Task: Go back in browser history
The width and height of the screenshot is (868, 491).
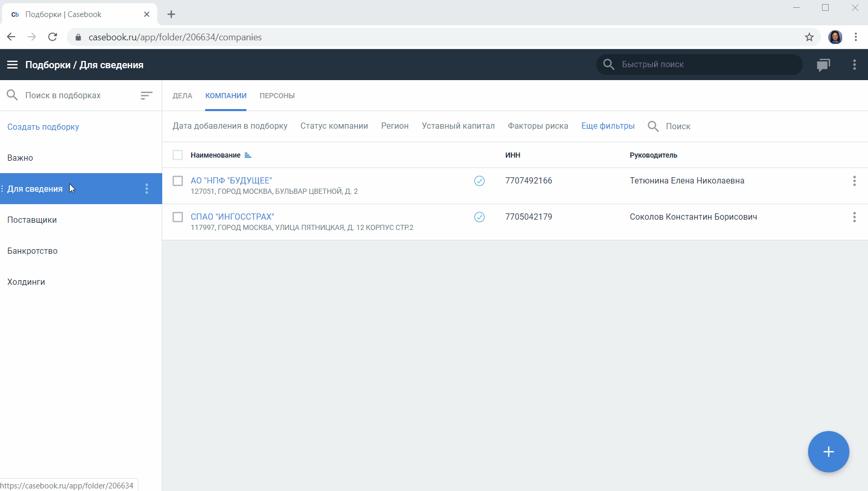Action: 11,37
